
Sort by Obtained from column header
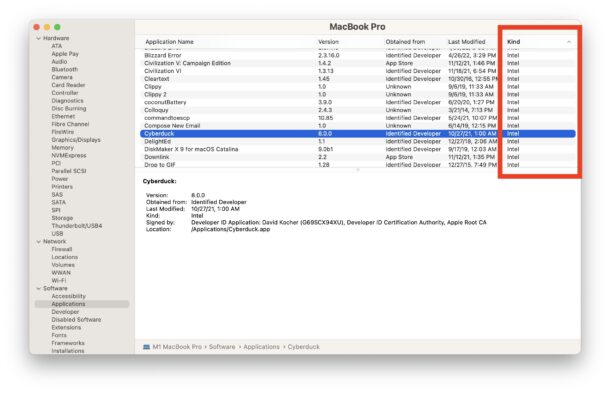pyautogui.click(x=405, y=42)
